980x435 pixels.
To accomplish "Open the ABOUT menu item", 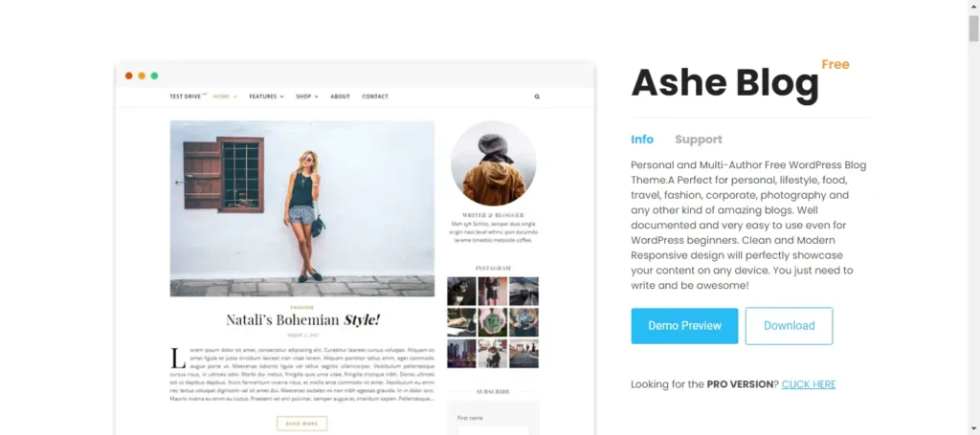I will tap(340, 97).
